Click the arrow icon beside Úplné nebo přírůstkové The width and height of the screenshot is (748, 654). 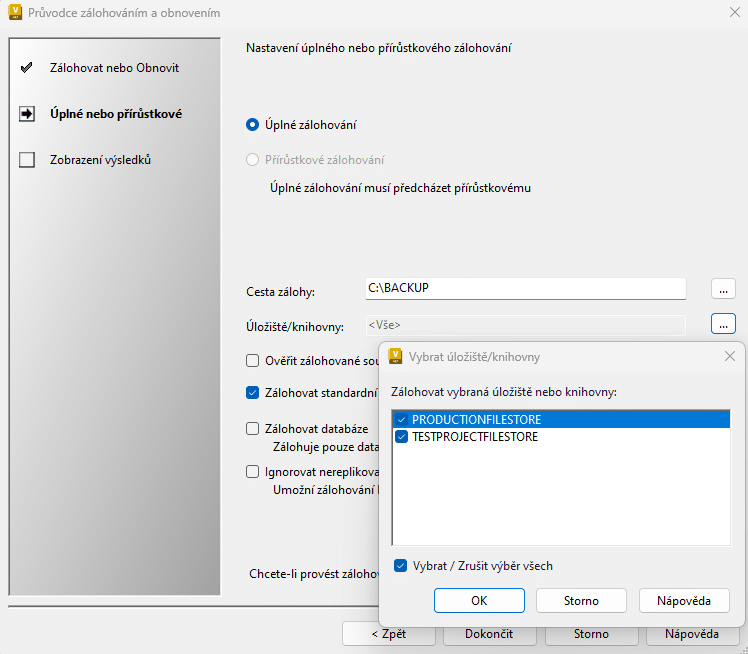(x=27, y=114)
